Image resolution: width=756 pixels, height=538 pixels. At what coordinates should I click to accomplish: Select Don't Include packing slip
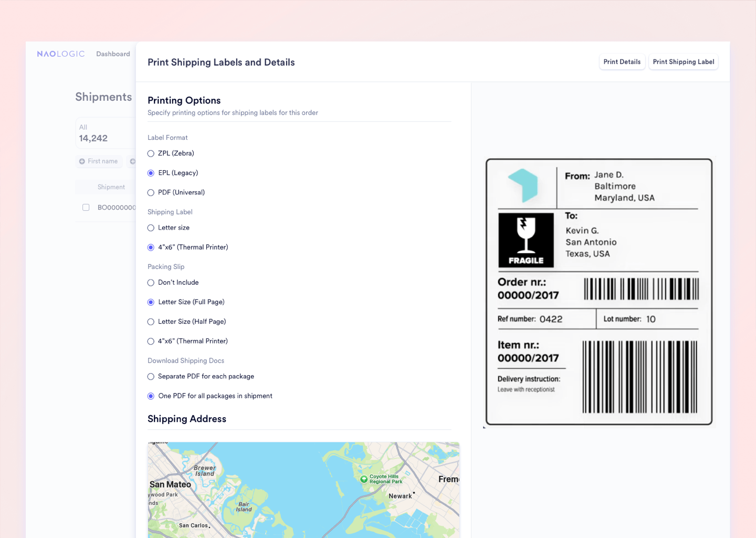(151, 283)
